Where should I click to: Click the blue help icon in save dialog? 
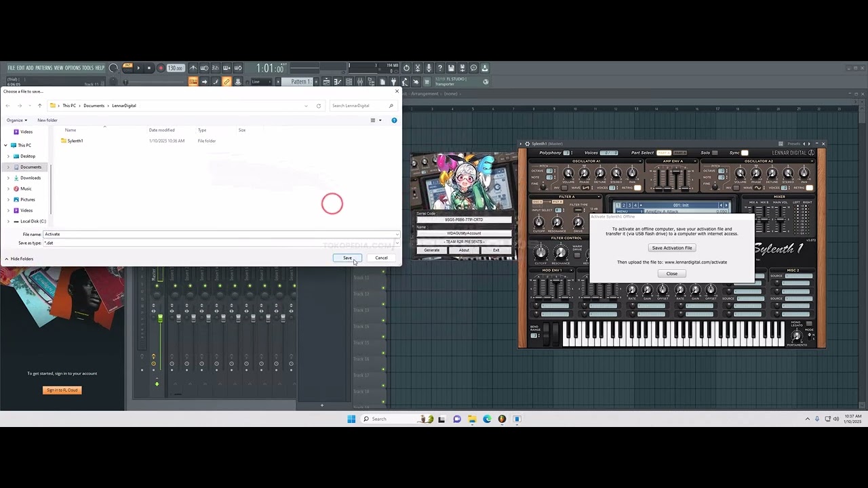[x=394, y=120]
